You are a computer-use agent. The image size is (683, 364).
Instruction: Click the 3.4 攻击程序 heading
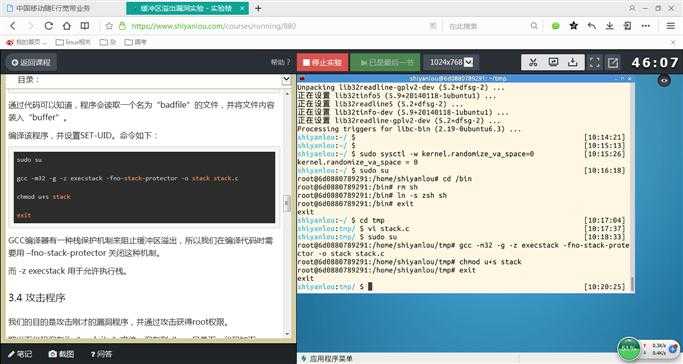[x=37, y=298]
